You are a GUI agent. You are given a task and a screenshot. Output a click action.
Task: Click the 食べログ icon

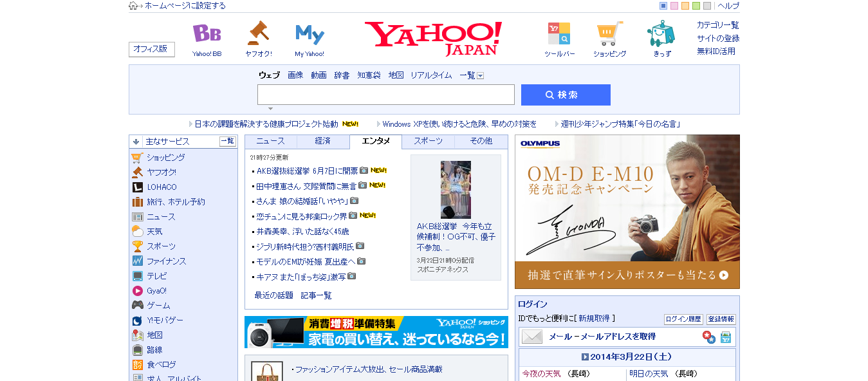137,365
